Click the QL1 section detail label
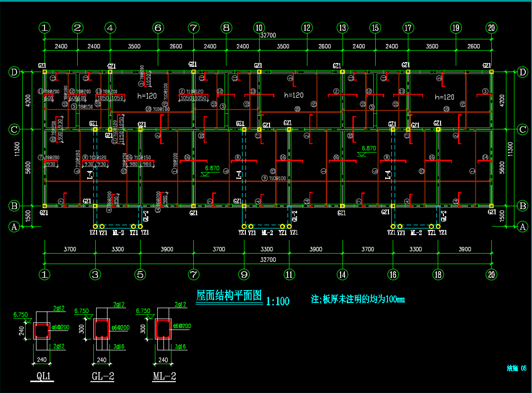 tap(44, 377)
